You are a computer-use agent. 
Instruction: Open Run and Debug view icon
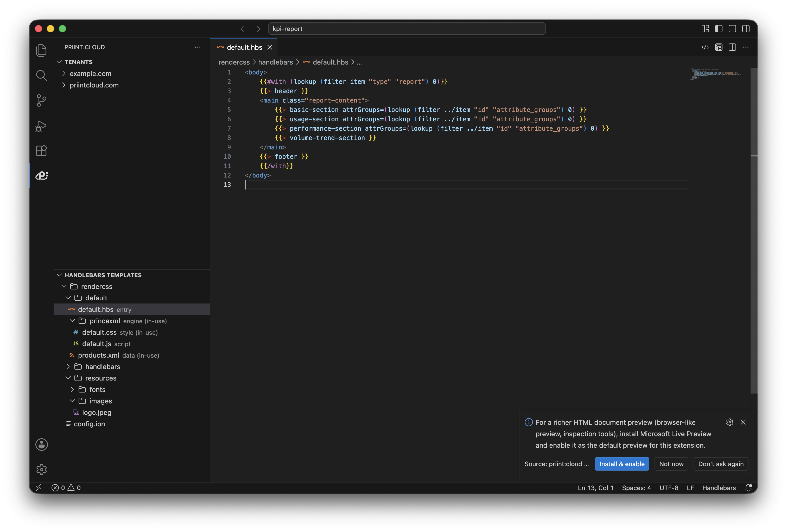click(x=41, y=126)
